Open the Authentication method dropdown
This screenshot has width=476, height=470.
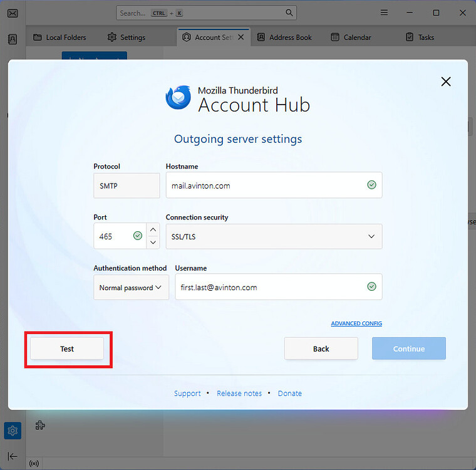[x=131, y=288]
